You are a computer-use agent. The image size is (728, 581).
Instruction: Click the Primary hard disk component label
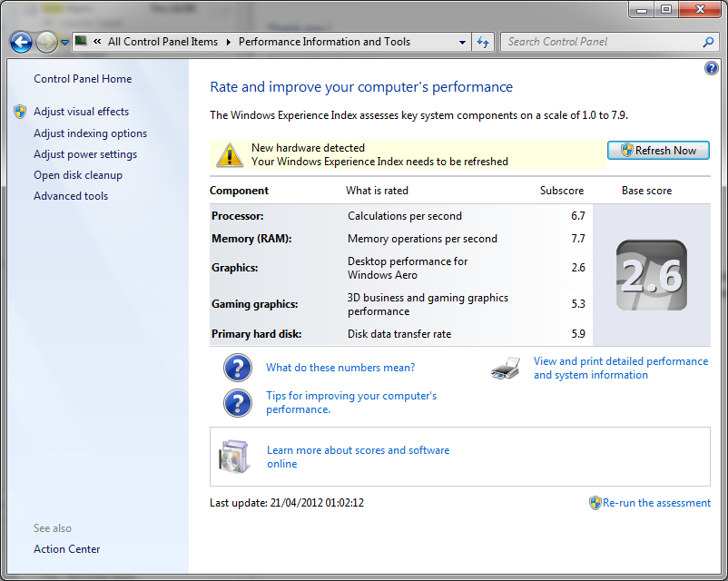[x=256, y=334]
